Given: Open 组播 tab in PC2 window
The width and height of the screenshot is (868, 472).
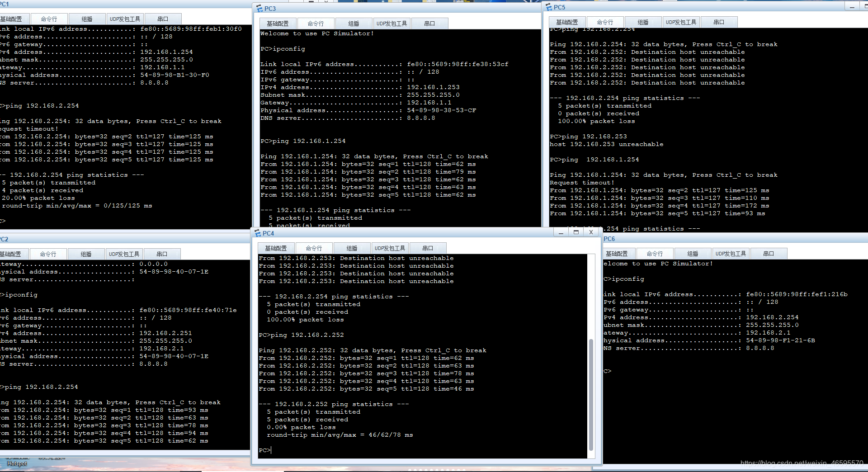Looking at the screenshot, I should 86,254.
